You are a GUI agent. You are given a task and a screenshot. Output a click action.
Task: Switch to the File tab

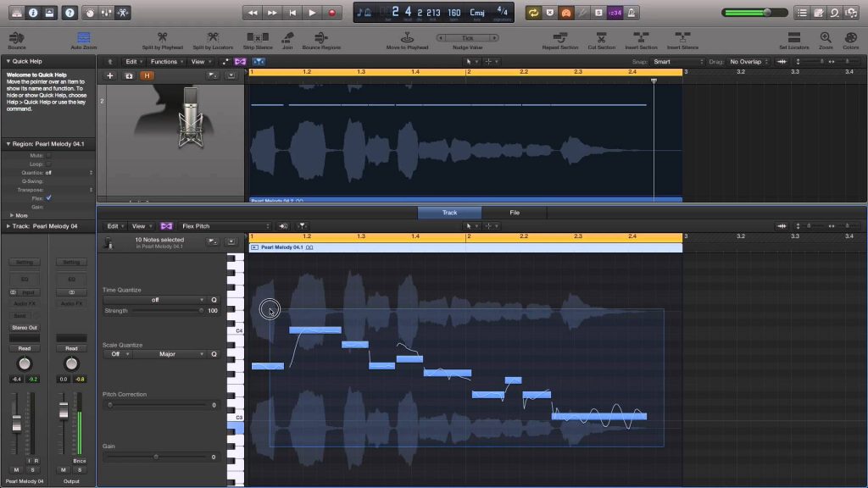(515, 213)
